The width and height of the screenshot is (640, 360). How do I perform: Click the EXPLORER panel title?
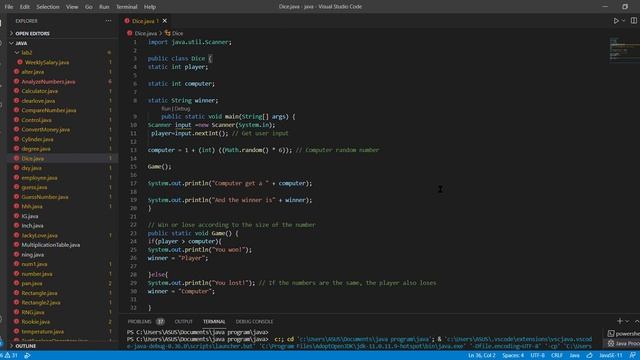pyautogui.click(x=27, y=21)
